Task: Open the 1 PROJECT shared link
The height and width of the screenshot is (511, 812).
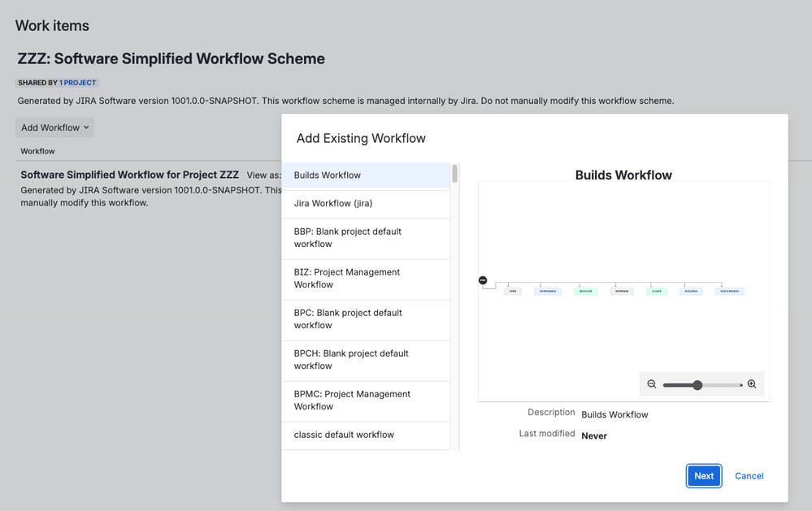Action: (x=78, y=83)
